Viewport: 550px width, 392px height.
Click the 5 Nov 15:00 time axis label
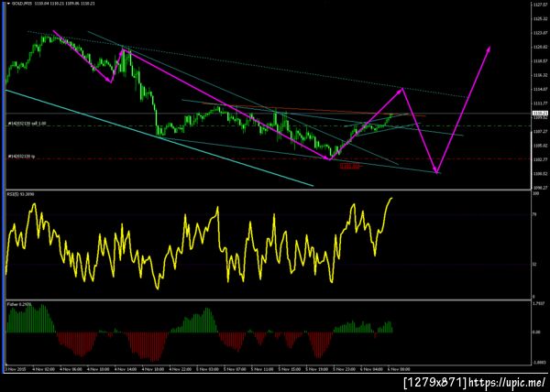click(290, 369)
